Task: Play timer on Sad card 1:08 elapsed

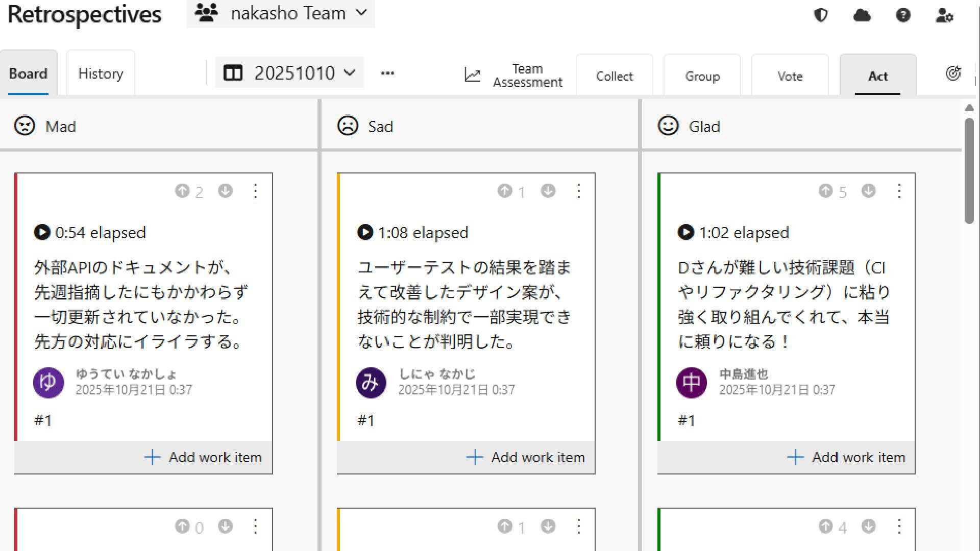Action: (x=365, y=233)
